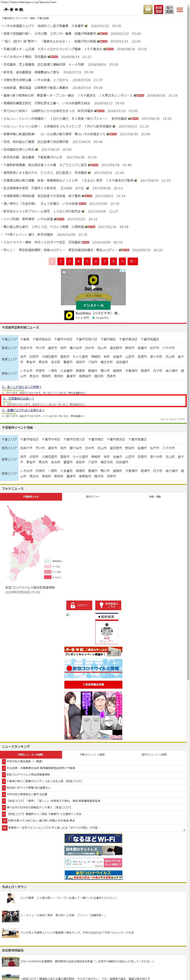
Task: Switch to 国内外フォト photo tab
Action: tap(93, 496)
